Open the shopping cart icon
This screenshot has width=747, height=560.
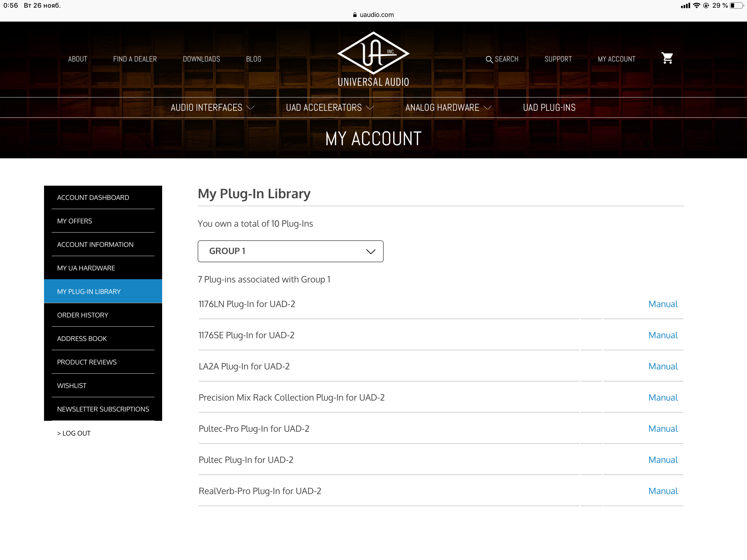667,58
